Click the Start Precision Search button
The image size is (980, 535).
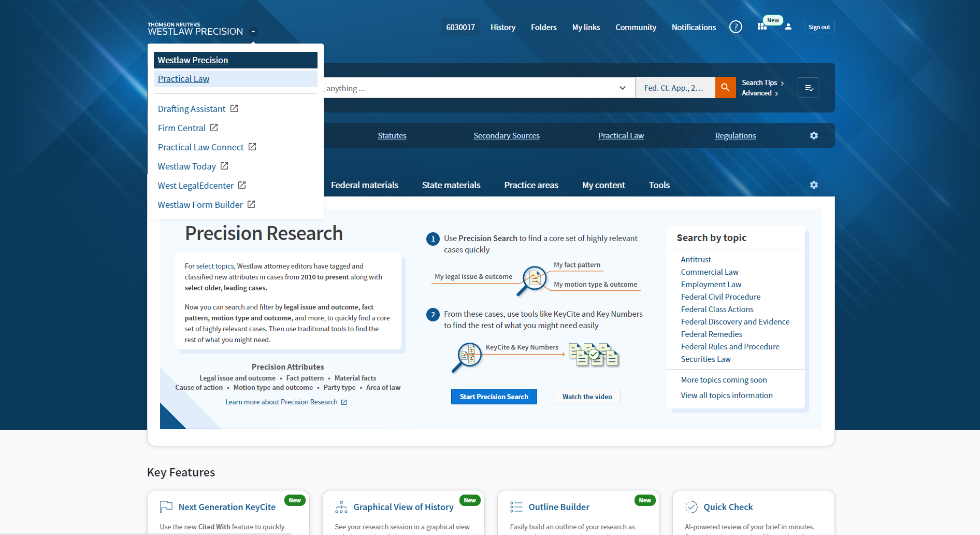click(x=494, y=397)
